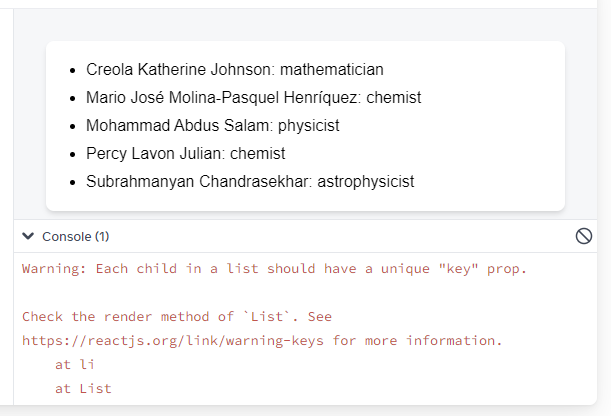Collapse the Console panel chevron
Image resolution: width=611 pixels, height=416 pixels.
[x=28, y=236]
